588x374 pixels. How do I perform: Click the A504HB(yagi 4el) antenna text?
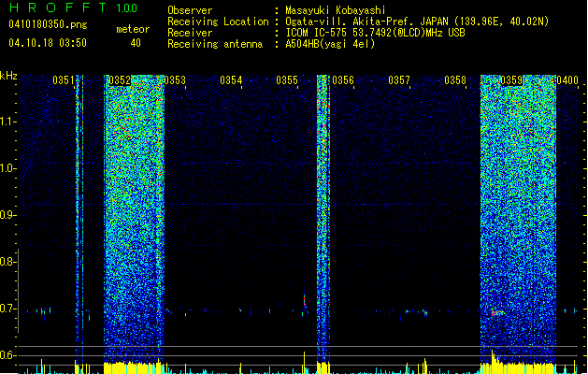330,44
